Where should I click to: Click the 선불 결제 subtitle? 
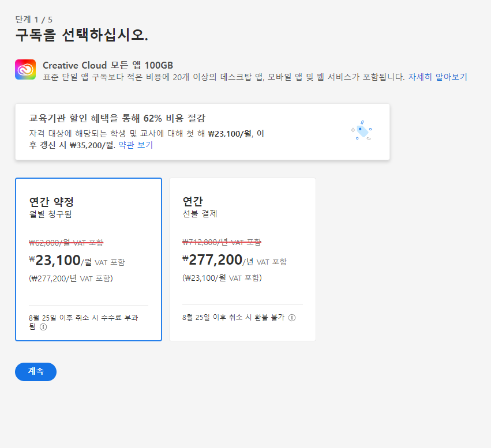(x=200, y=214)
